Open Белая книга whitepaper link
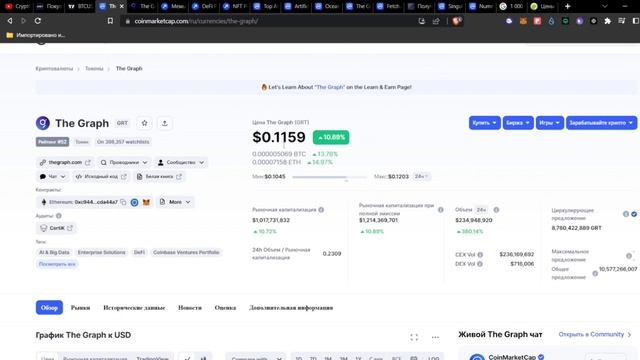This screenshot has height=360, width=640. tap(159, 176)
